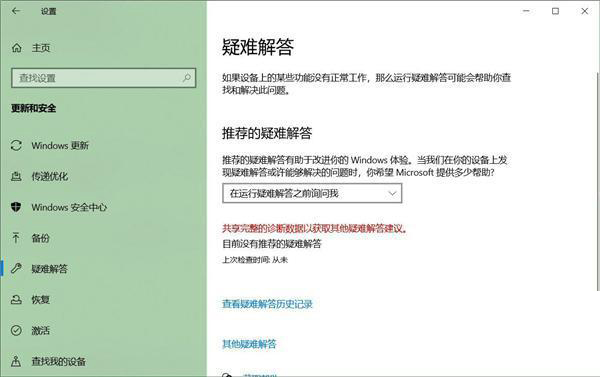
Task: Click the 备份 upload arrow icon
Action: click(x=16, y=238)
